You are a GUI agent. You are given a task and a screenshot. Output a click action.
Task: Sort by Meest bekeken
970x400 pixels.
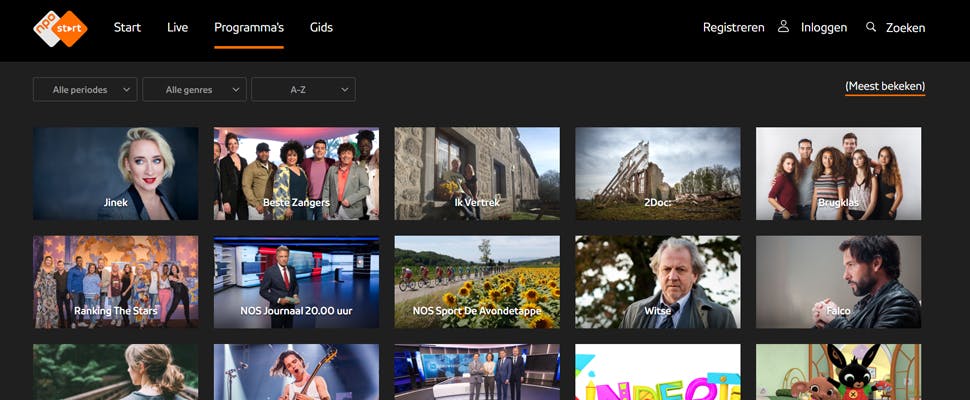(x=885, y=87)
